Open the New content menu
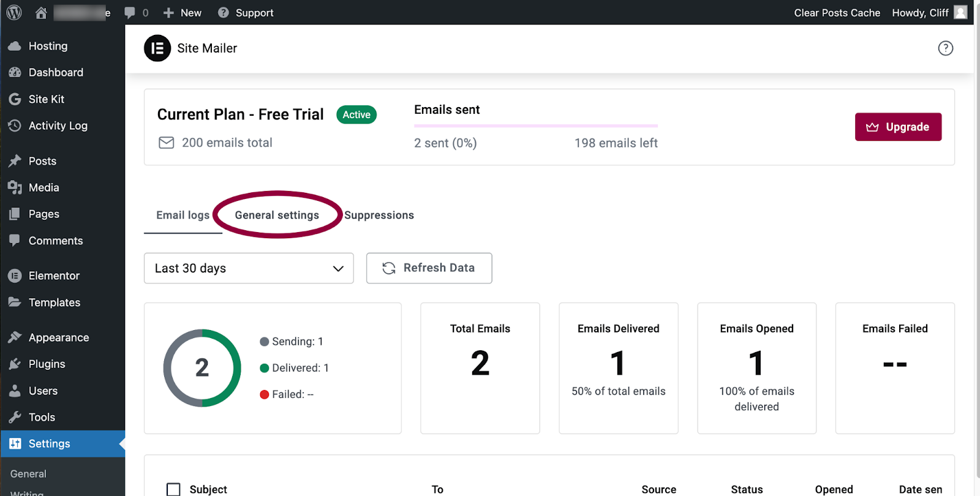The image size is (980, 496). coord(183,13)
